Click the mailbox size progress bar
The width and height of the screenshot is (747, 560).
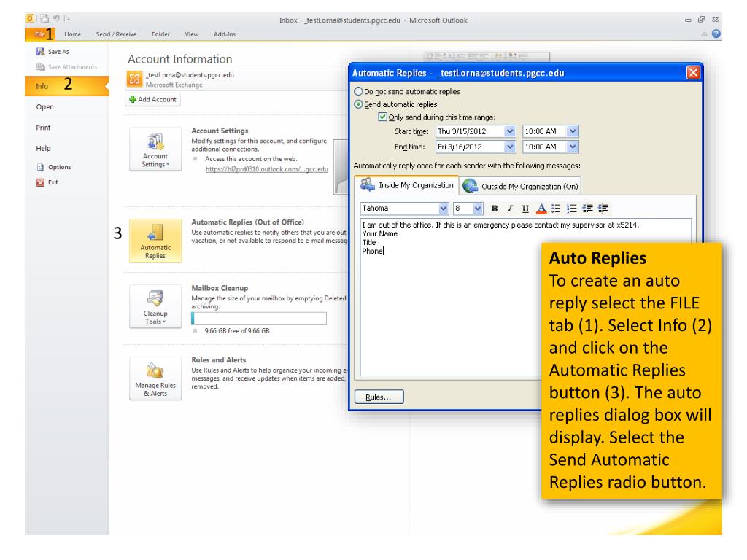point(259,319)
